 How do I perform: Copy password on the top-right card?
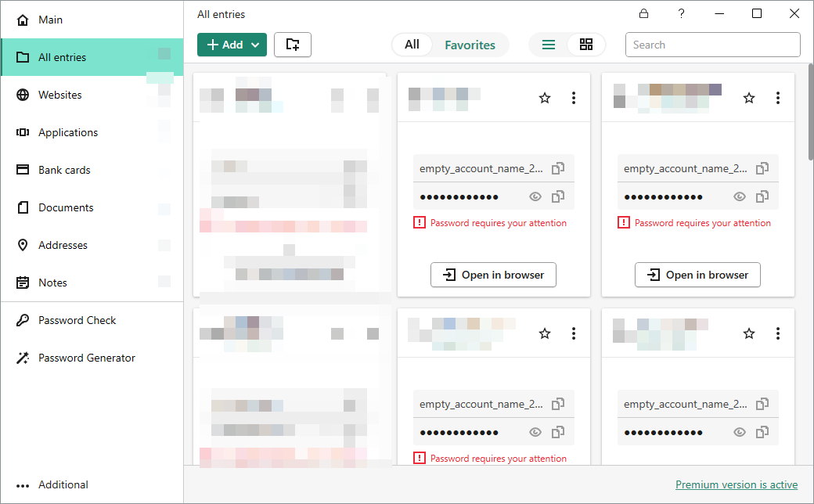tap(762, 196)
